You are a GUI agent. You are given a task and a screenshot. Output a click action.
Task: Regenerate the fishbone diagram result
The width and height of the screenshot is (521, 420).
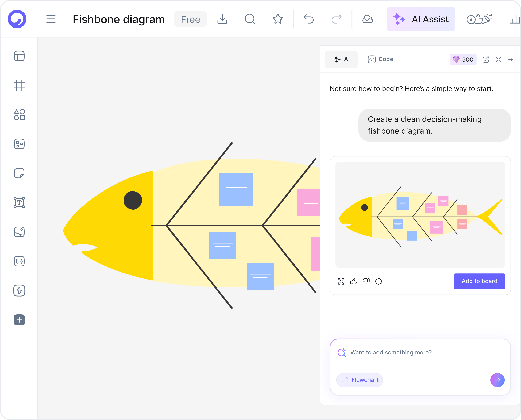click(x=379, y=281)
